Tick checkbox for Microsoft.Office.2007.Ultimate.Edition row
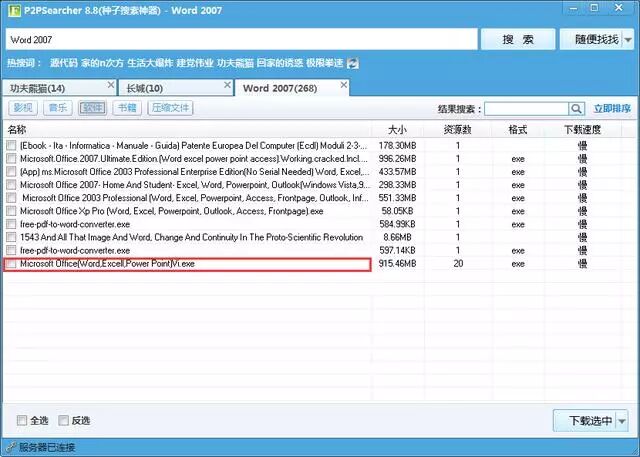Viewport: 640px width, 457px height. pyautogui.click(x=11, y=158)
